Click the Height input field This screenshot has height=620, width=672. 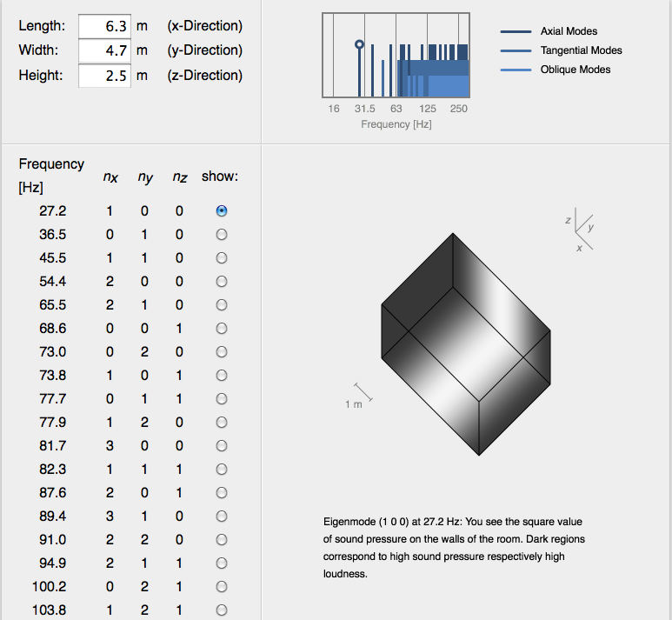point(104,76)
